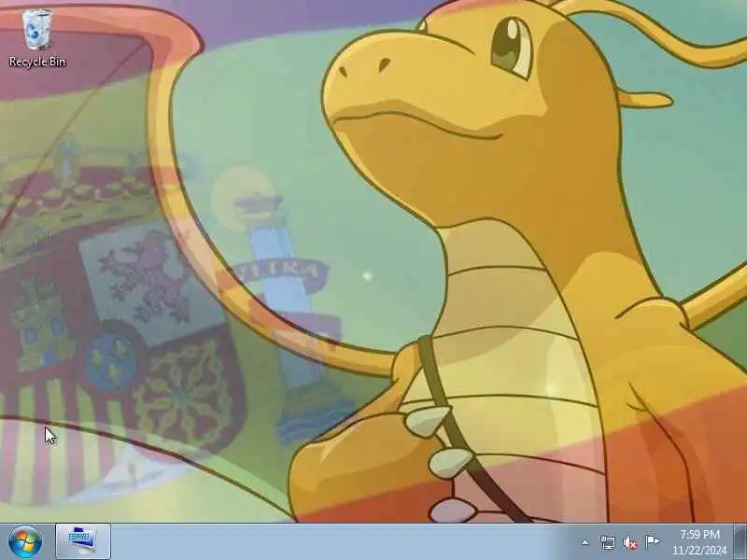
Task: Click the muted volume speaker icon
Action: point(629,542)
